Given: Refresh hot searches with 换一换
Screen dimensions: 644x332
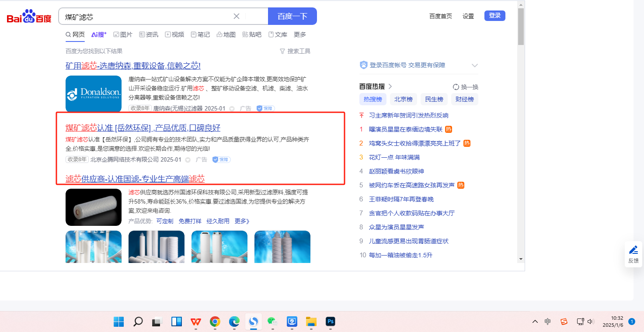Looking at the screenshot, I should (466, 87).
